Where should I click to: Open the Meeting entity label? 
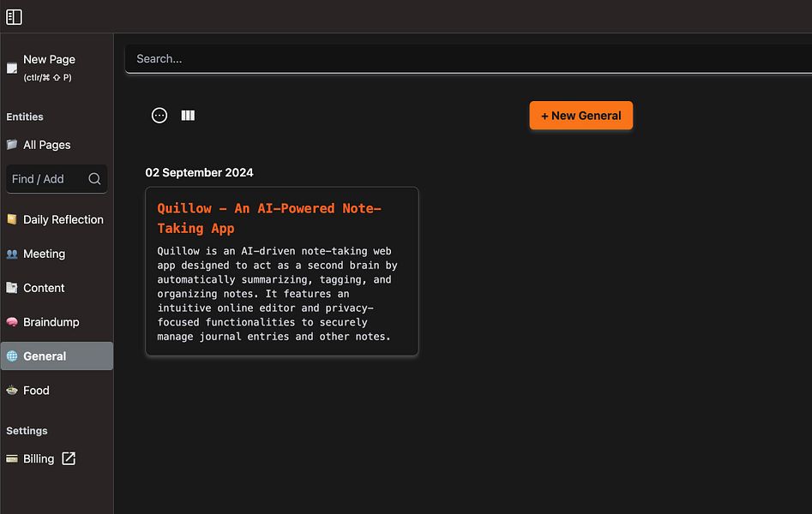tap(44, 254)
